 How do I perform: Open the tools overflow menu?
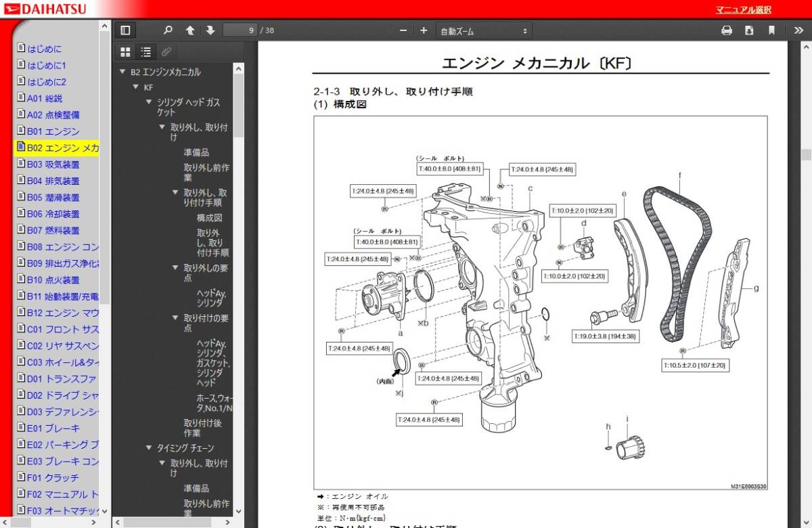click(798, 30)
